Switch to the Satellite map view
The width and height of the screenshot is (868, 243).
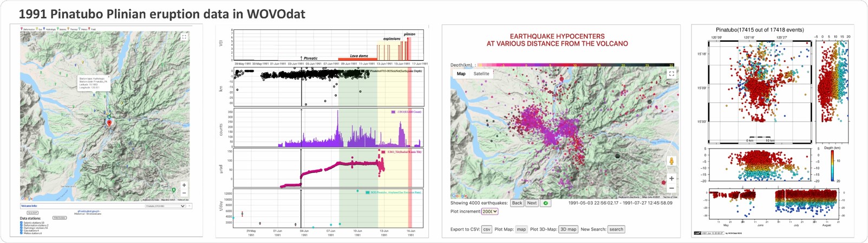pos(481,74)
